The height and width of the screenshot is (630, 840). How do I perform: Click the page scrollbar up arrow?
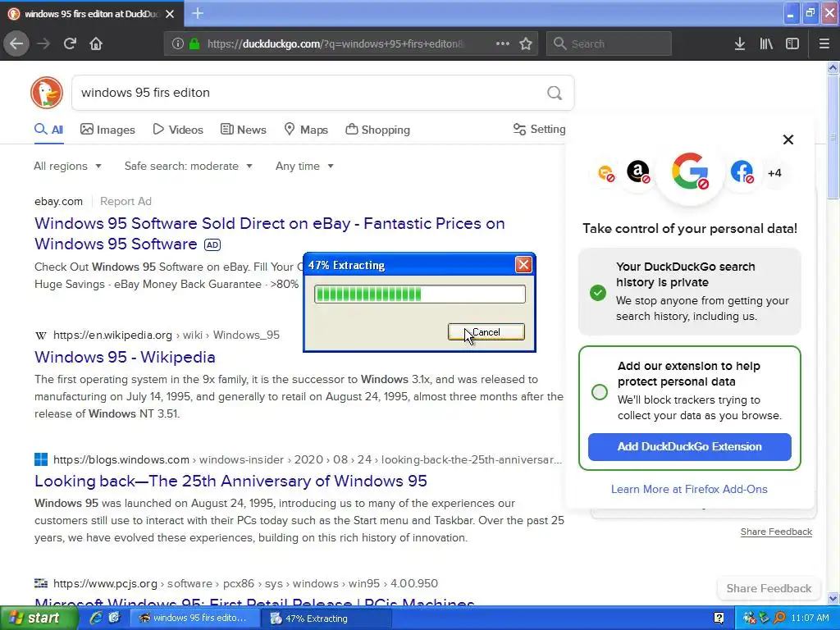pos(833,67)
